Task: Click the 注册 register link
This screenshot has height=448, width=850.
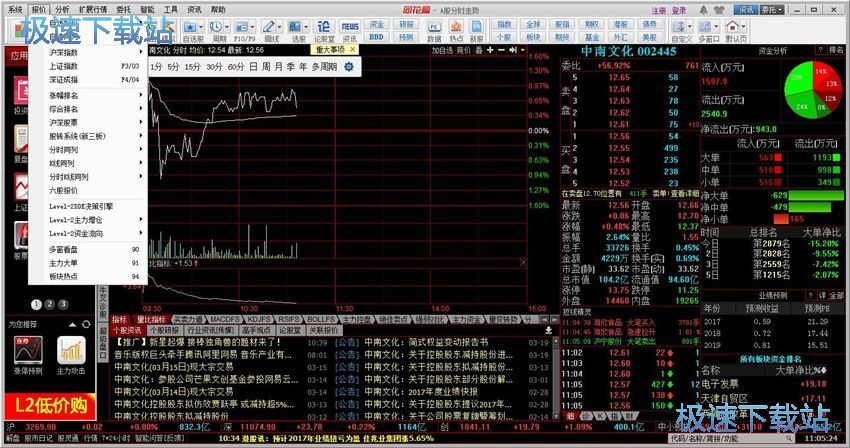Action: click(x=659, y=10)
